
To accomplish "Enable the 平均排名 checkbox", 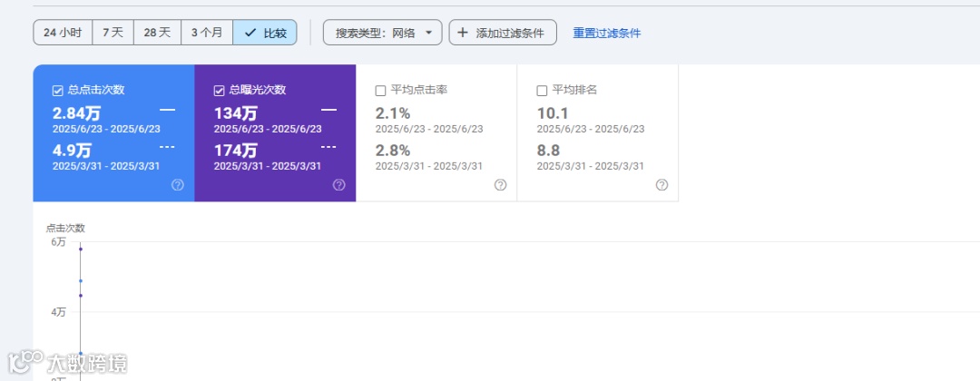I will pyautogui.click(x=542, y=91).
